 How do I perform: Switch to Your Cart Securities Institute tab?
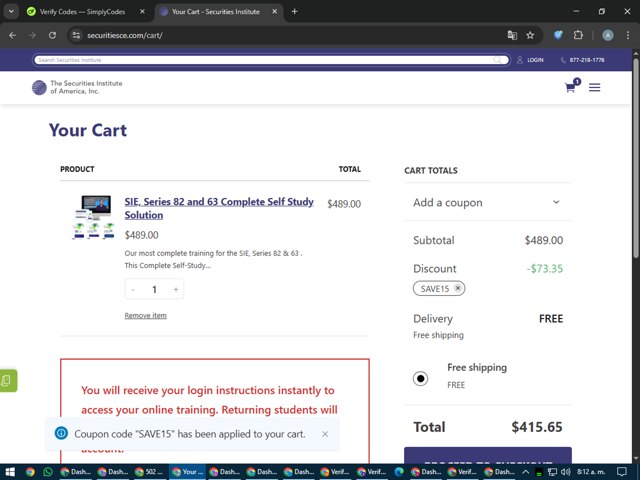click(x=215, y=11)
